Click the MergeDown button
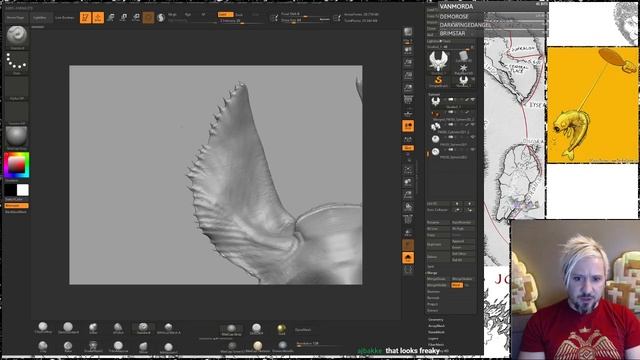Image resolution: width=640 pixels, height=360 pixels. click(438, 279)
